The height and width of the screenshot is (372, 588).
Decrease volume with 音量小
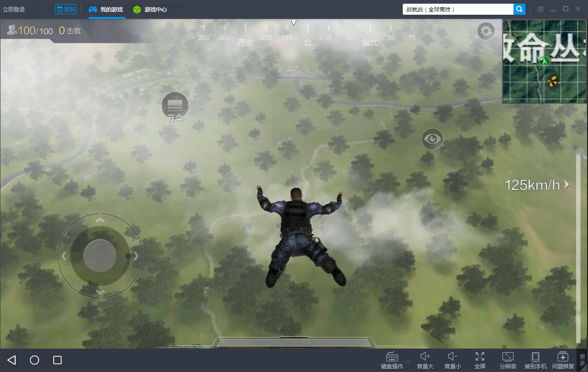coord(453,361)
